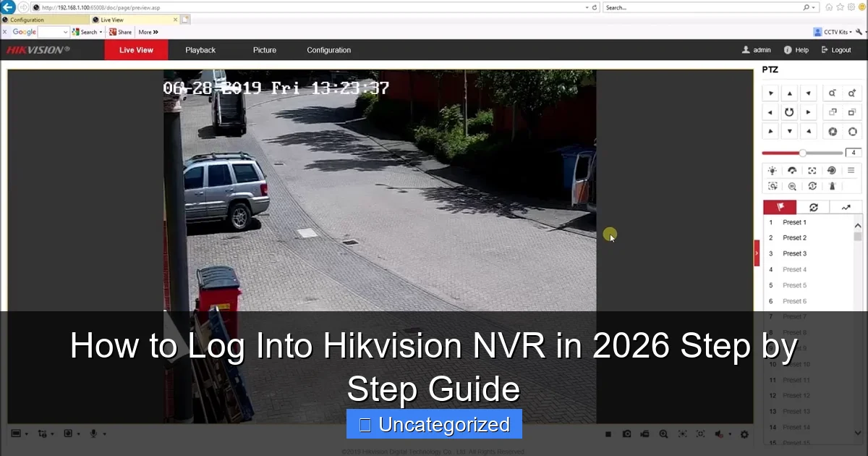Open the stream type dropdown arrow
868x456 pixels.
point(52,434)
